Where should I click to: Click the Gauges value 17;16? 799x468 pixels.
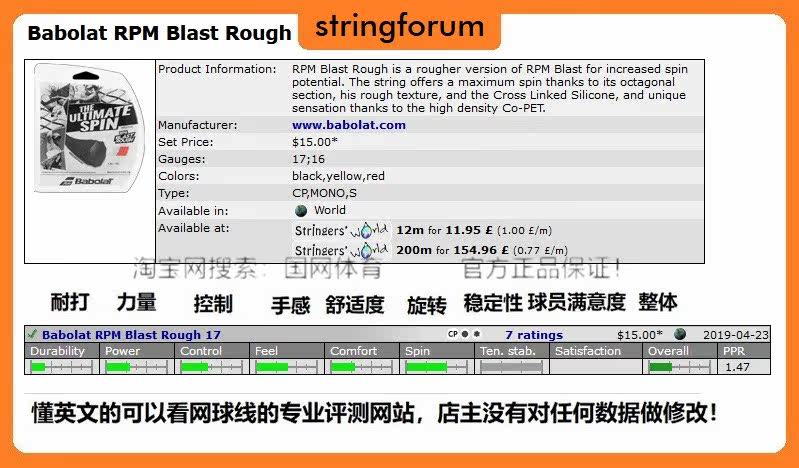tap(308, 159)
